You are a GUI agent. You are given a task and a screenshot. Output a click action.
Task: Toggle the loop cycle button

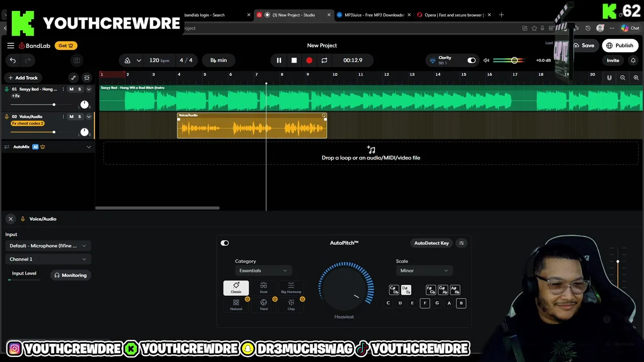pos(324,60)
